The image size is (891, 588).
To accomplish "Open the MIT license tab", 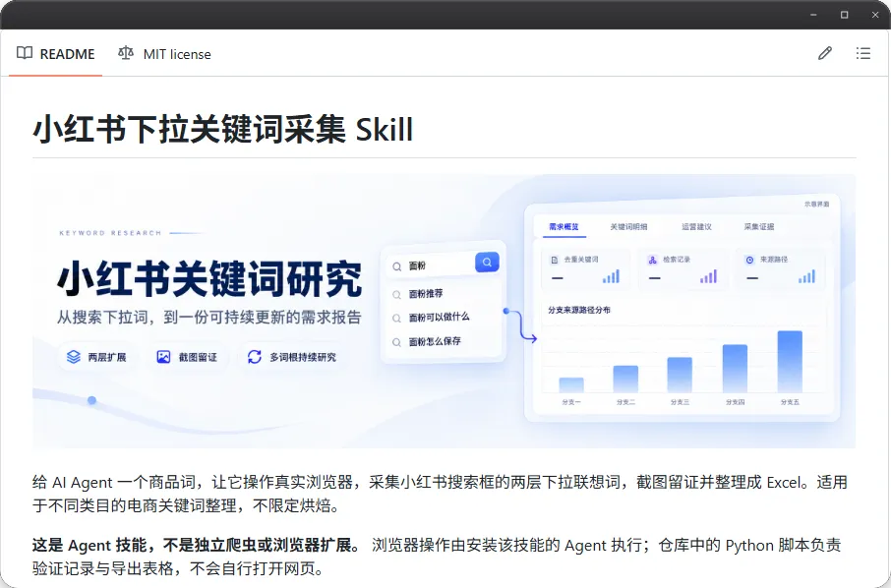I will click(164, 54).
